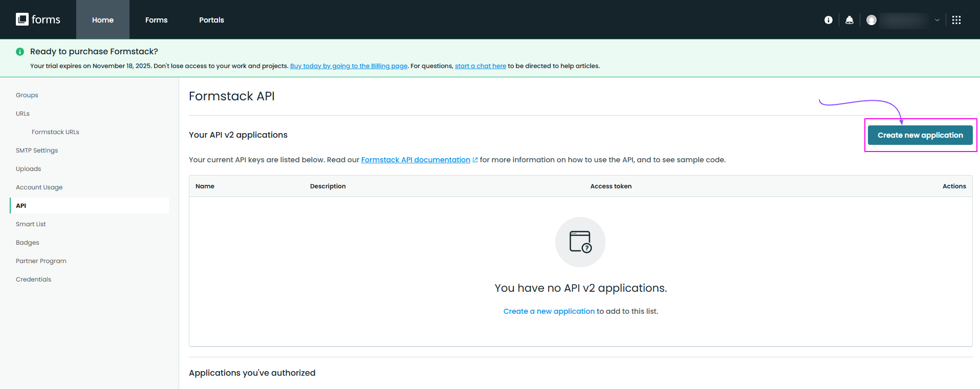
Task: Follow the Billing page link
Action: tap(349, 66)
